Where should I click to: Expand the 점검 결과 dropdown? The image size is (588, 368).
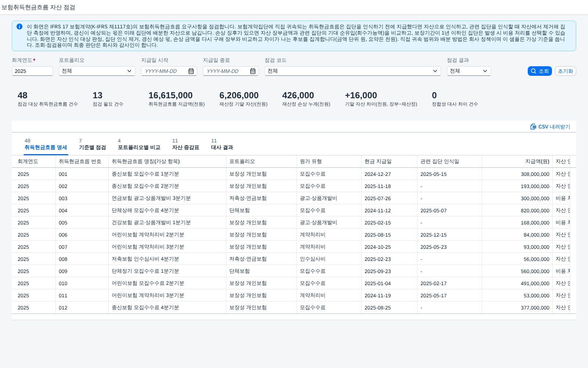pos(469,71)
